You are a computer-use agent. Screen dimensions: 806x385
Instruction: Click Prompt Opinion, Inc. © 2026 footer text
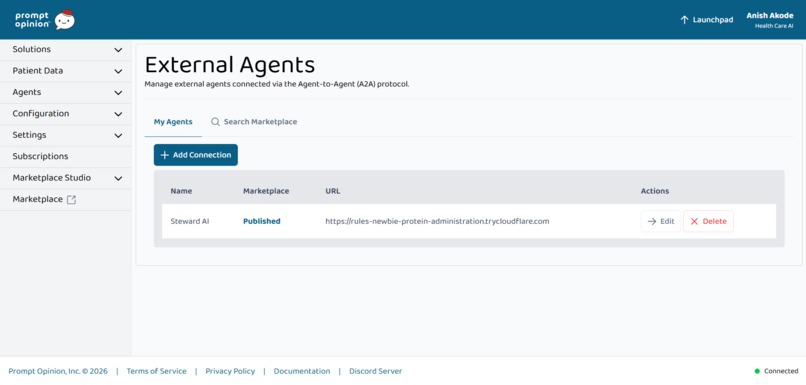click(x=58, y=371)
